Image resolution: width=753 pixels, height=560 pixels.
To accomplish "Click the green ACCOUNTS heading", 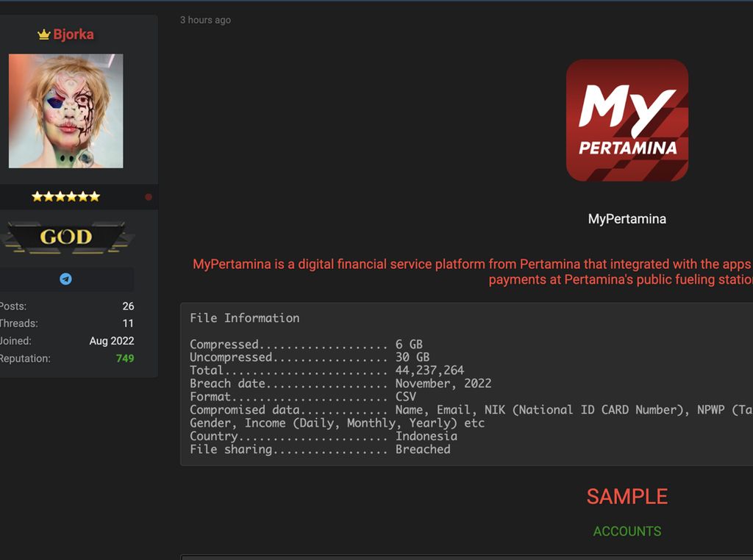I will (627, 531).
